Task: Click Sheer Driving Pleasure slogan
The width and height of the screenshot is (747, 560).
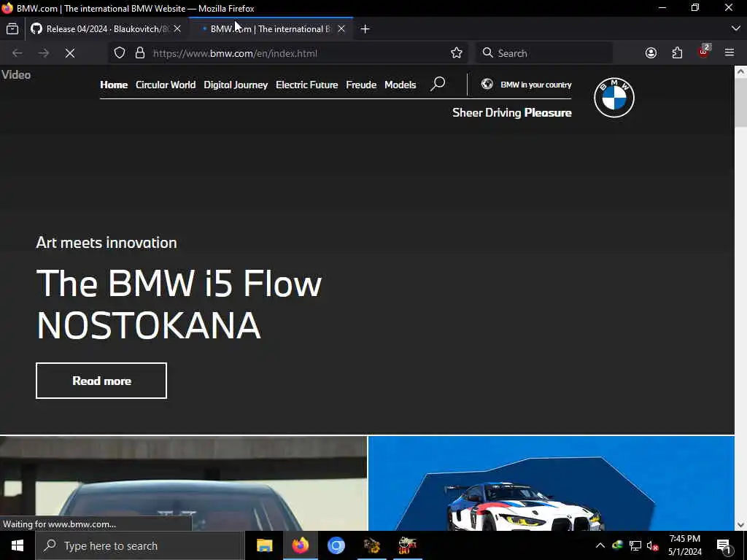Action: (511, 113)
